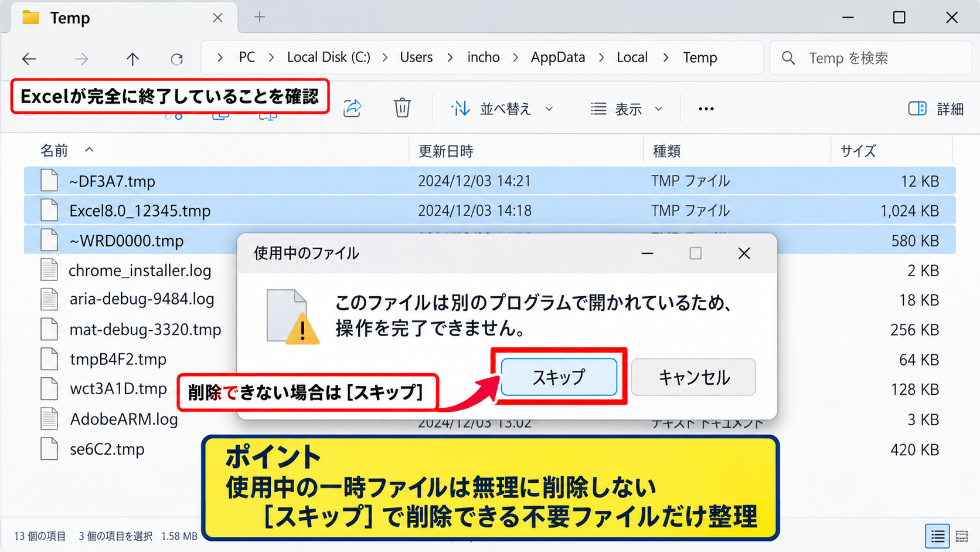Select file AdobeARM.log

pyautogui.click(x=124, y=419)
